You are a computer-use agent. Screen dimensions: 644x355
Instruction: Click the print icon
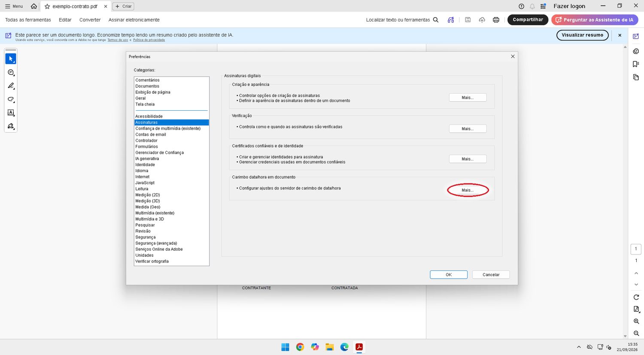[496, 20]
